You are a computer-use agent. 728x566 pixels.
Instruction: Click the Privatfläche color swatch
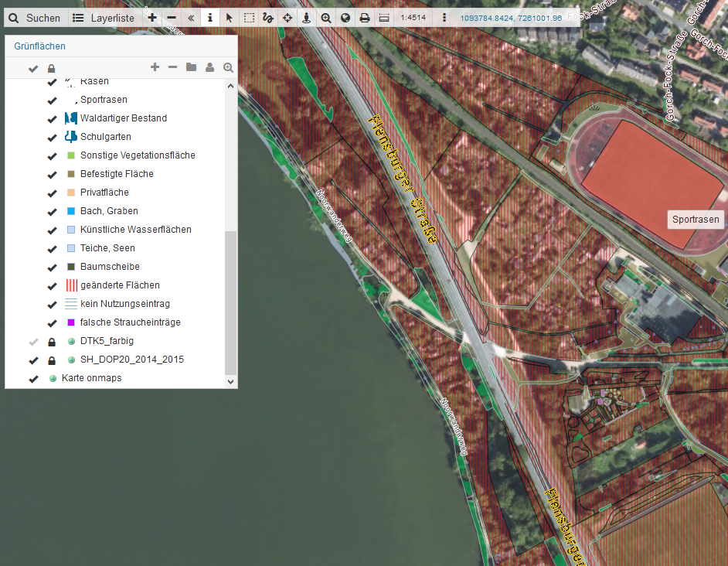click(71, 193)
